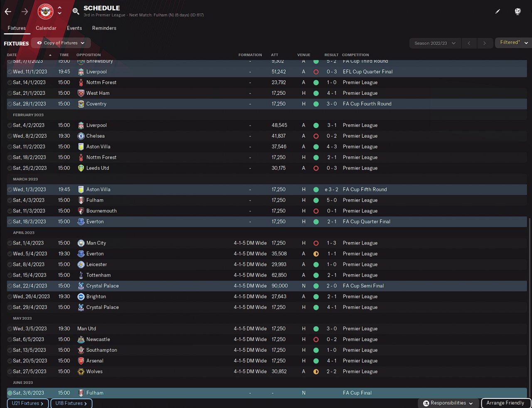Open the Crystal Palace FA Cup Semi Final fixture
The height and width of the screenshot is (408, 532).
tap(267, 286)
